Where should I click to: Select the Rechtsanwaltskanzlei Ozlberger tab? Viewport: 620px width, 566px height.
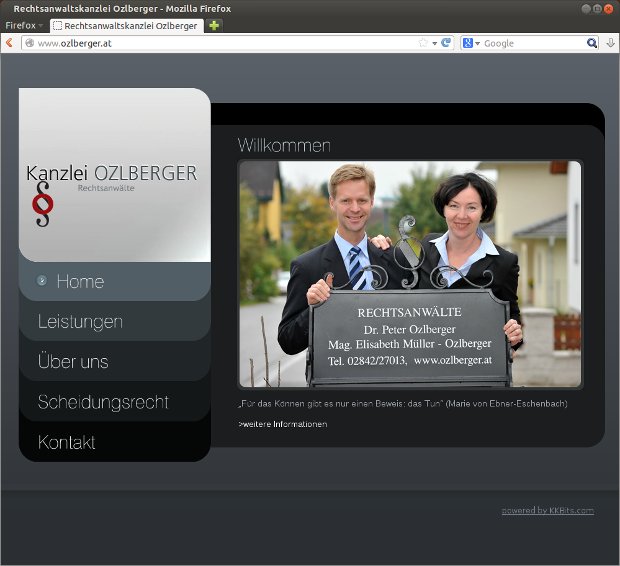(x=127, y=26)
